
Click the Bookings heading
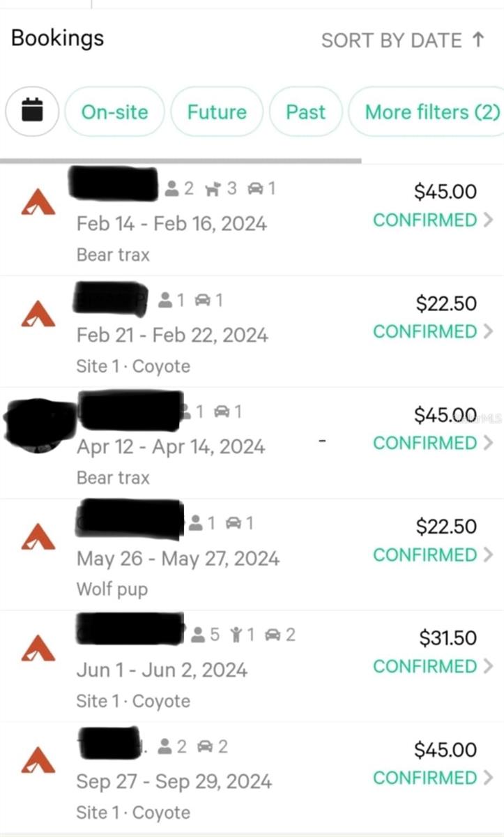click(58, 38)
